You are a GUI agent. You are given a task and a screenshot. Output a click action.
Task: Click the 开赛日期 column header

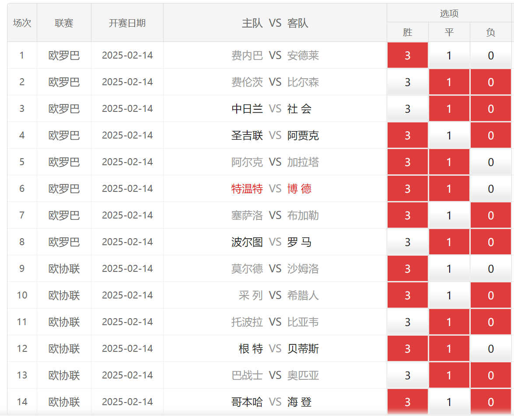click(x=127, y=23)
